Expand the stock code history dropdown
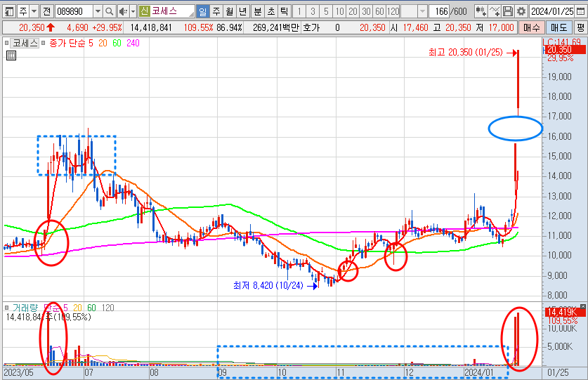 pos(98,12)
